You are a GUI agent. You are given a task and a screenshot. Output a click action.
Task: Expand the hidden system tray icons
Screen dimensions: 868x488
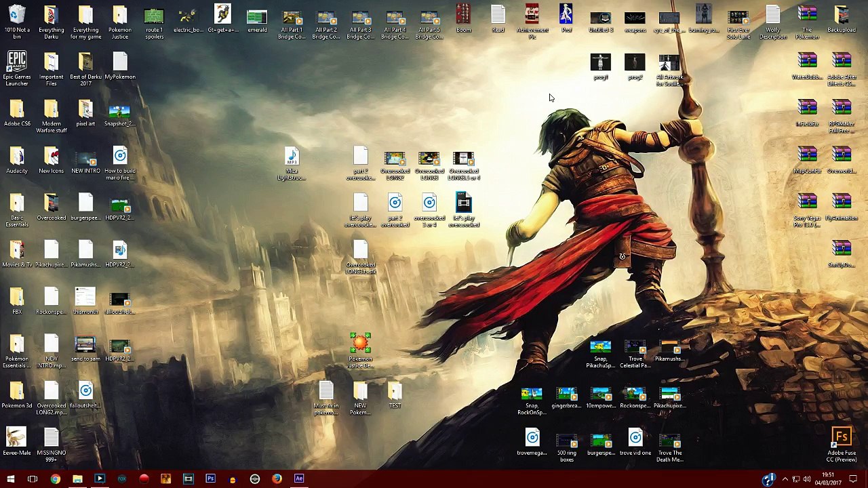click(785, 480)
